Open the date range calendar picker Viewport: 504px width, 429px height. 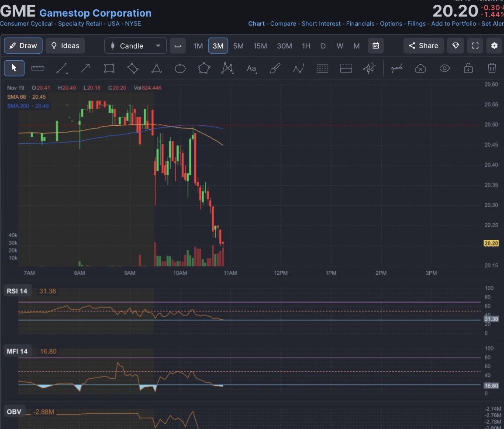click(x=376, y=45)
